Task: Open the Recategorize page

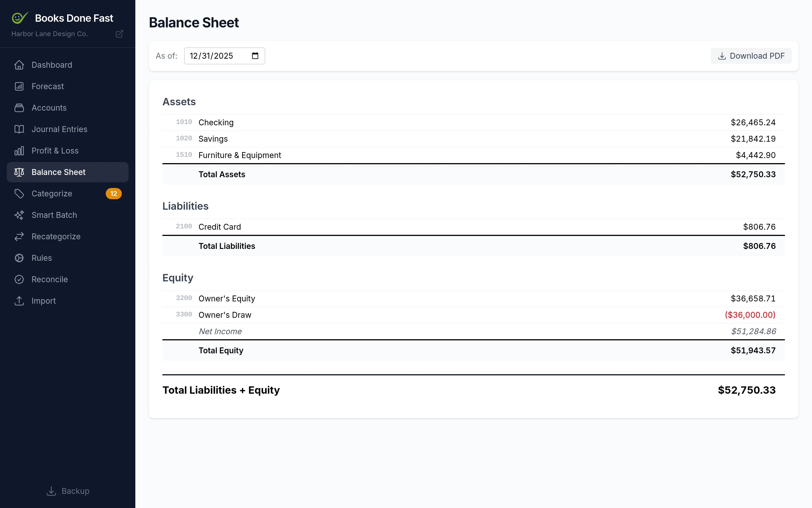Action: [67, 237]
